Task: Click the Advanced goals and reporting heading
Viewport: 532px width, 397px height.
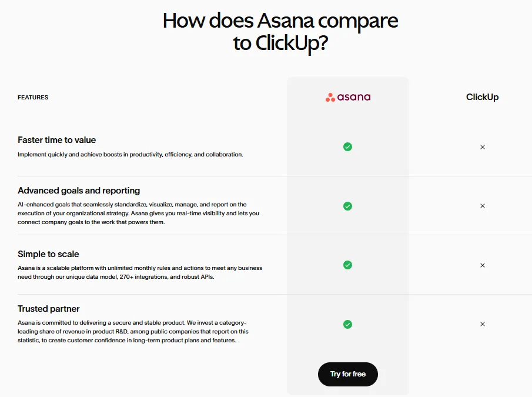Action: (78, 191)
